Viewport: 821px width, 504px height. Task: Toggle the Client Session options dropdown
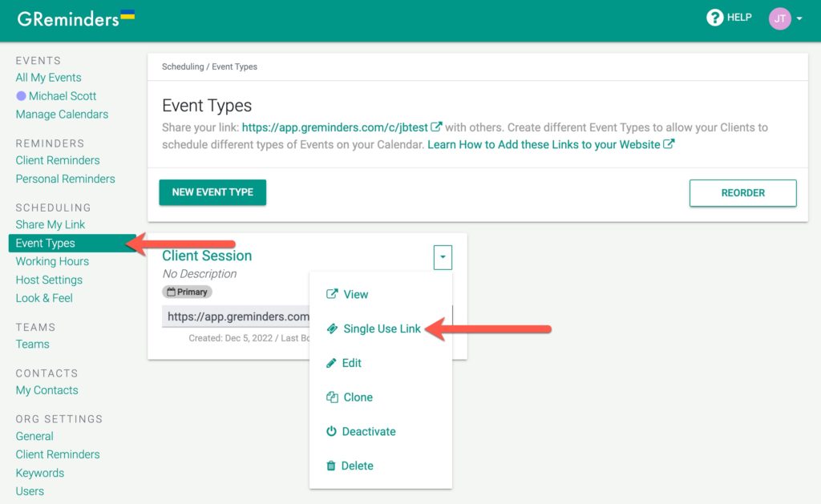click(443, 257)
